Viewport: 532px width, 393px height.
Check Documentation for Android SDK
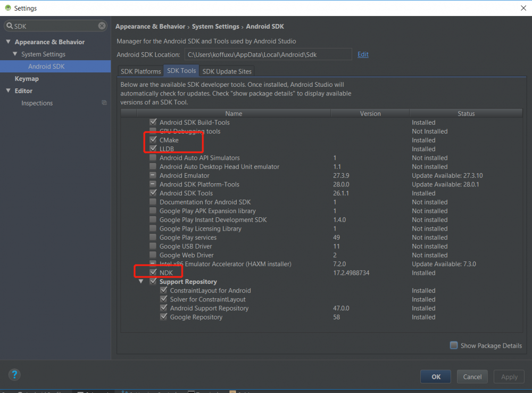pos(153,201)
